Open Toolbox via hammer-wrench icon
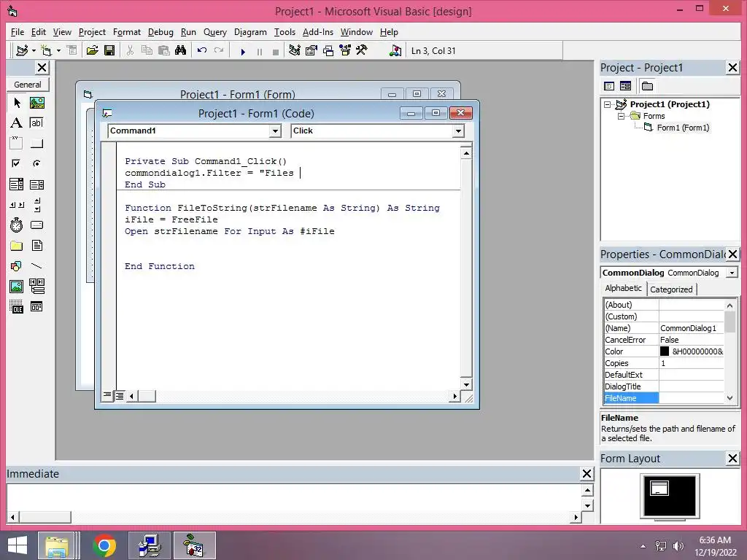 point(362,50)
